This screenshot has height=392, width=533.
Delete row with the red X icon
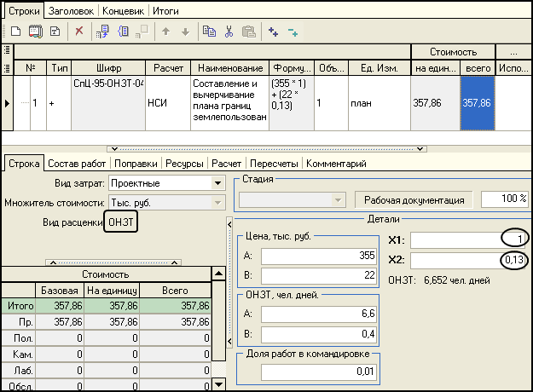[79, 32]
